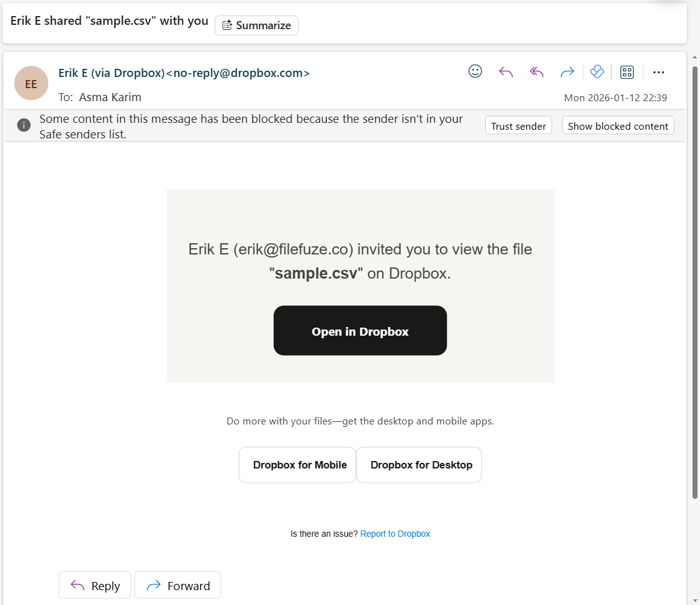Reply to Erik's email

(94, 585)
